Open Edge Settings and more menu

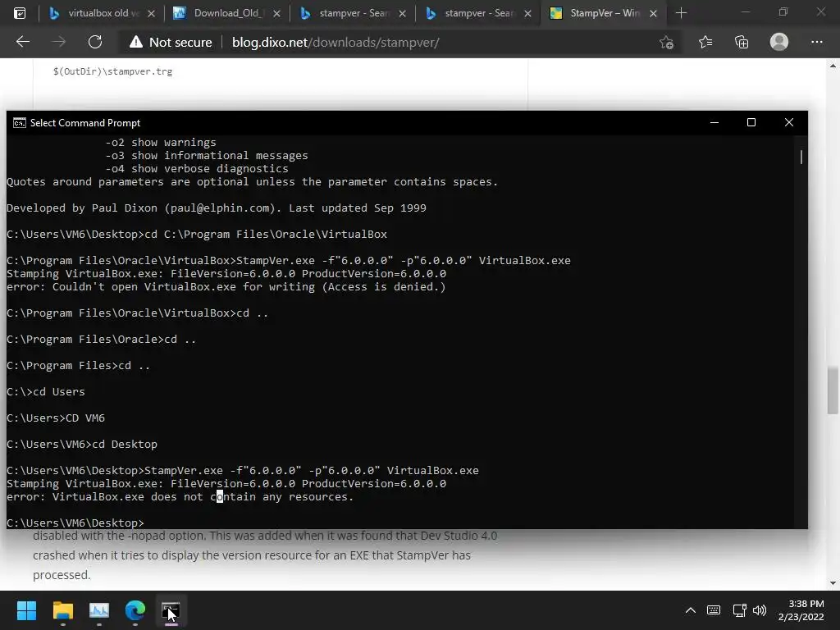816,42
